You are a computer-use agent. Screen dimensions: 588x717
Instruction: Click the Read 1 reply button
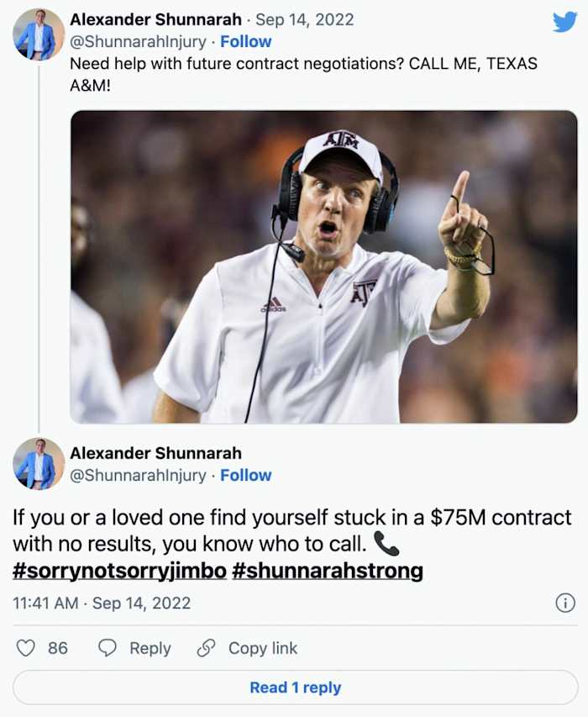tap(293, 687)
